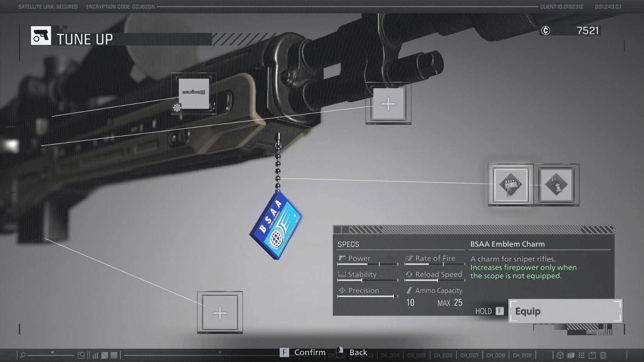Select the BSAA Emblem Charm slot
This screenshot has height=362, width=644.
[x=511, y=185]
